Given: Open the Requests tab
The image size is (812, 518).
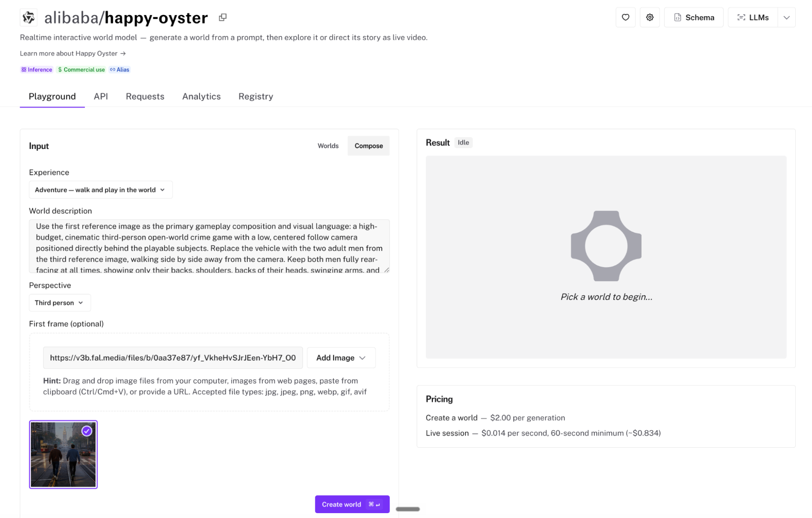Looking at the screenshot, I should (x=145, y=97).
